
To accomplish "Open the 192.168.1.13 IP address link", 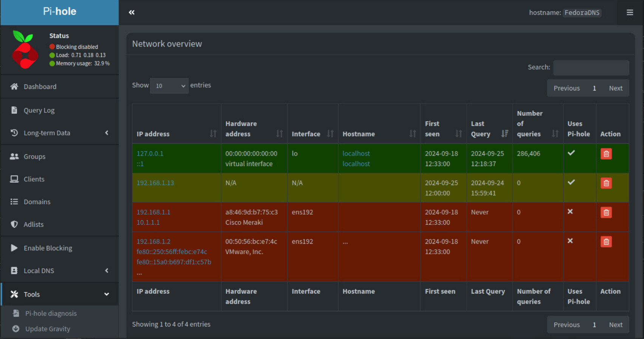I will click(155, 183).
